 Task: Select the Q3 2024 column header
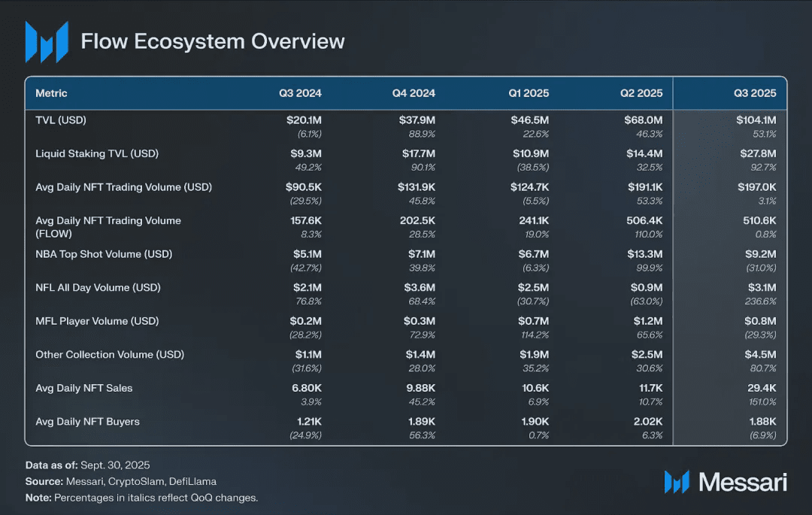[300, 93]
